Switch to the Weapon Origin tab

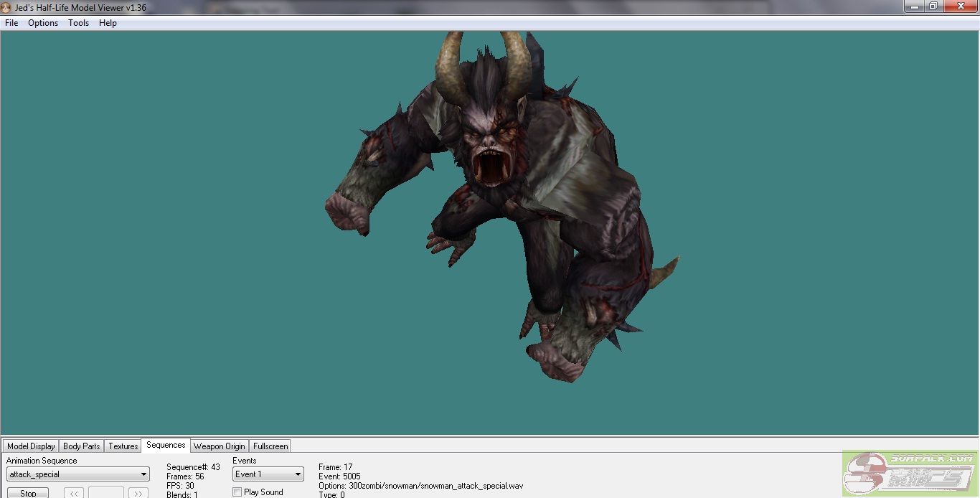point(219,446)
